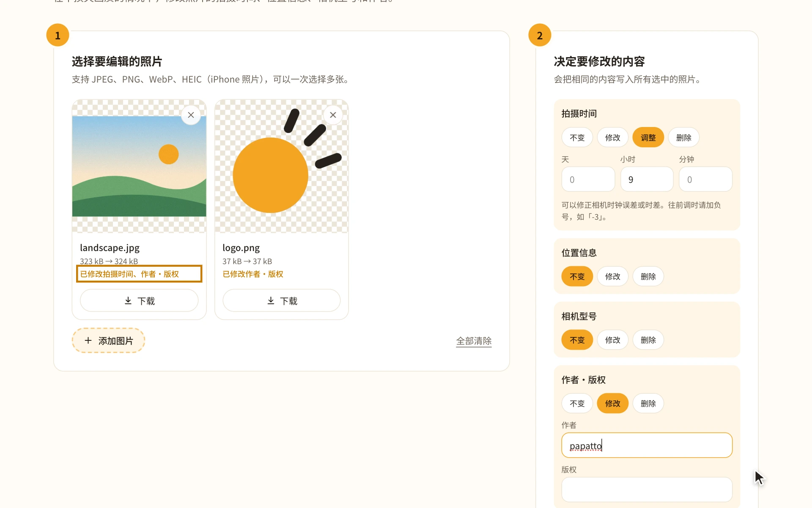The image size is (812, 508).
Task: Remove logo.png with its X icon
Action: pos(333,115)
